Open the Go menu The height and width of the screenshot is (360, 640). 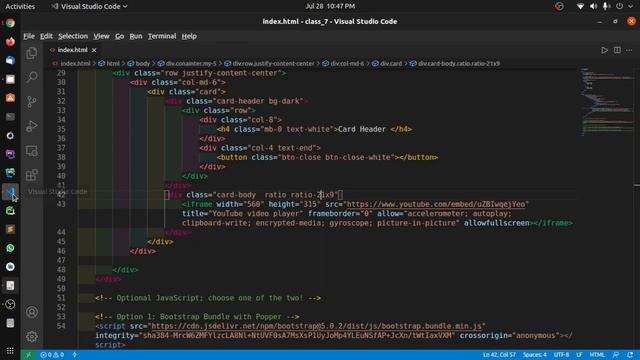(x=119, y=36)
